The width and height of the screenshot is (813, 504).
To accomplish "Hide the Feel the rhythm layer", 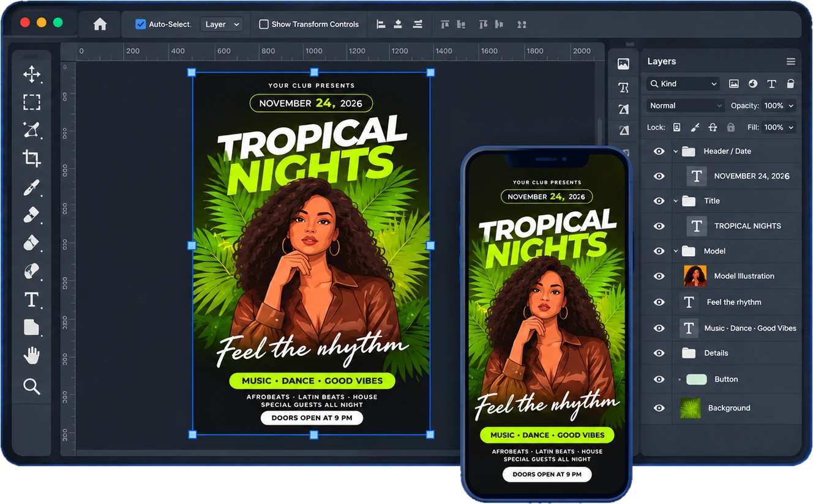I will 659,302.
